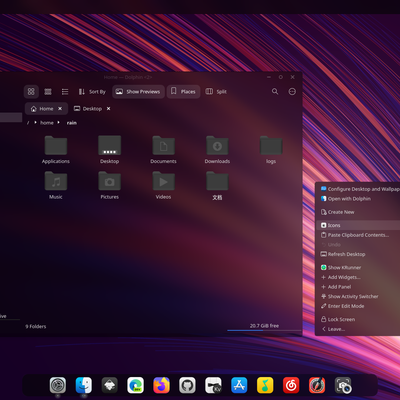Click 'rain' in breadcrumb path
Image resolution: width=400 pixels, height=400 pixels.
pyautogui.click(x=72, y=123)
